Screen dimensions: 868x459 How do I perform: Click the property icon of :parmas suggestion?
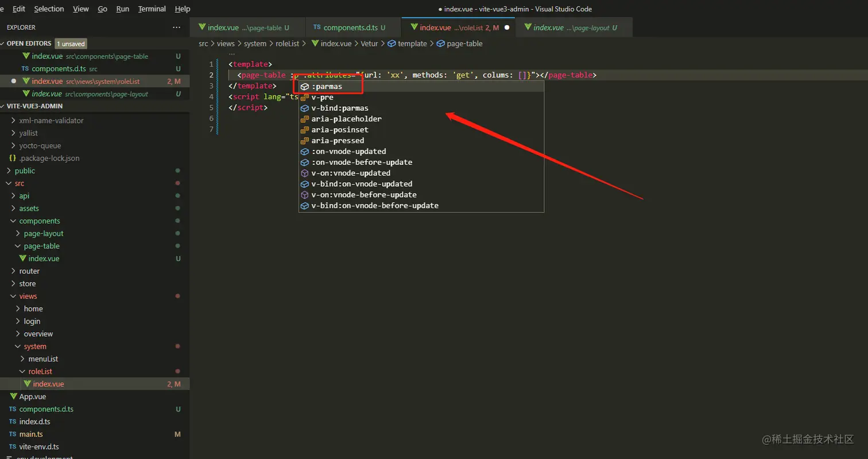[305, 87]
